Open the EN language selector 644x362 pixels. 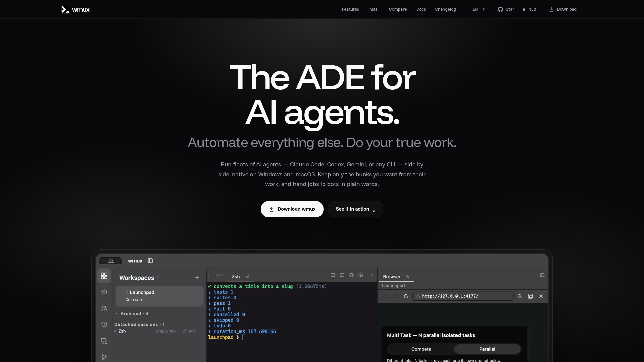(x=479, y=9)
